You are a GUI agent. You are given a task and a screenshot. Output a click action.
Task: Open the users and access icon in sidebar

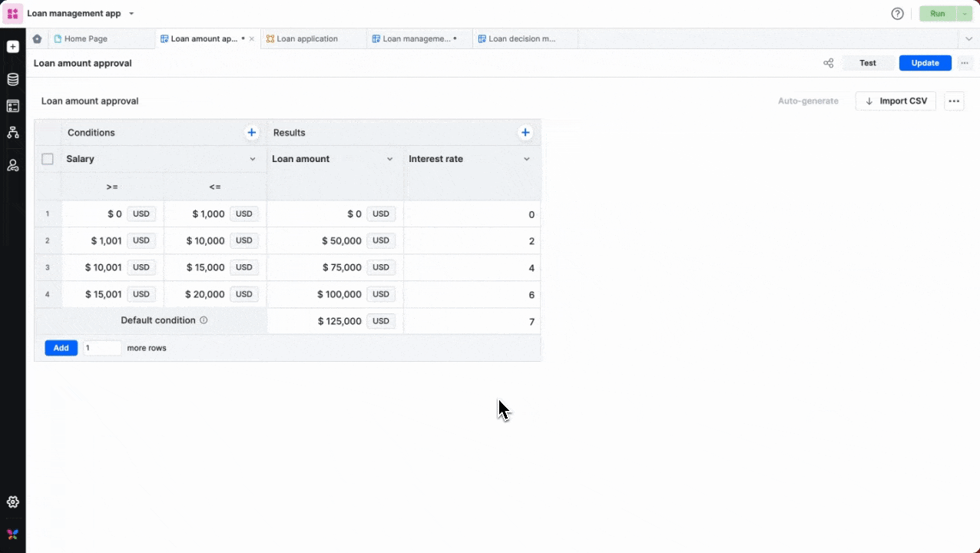(x=12, y=165)
